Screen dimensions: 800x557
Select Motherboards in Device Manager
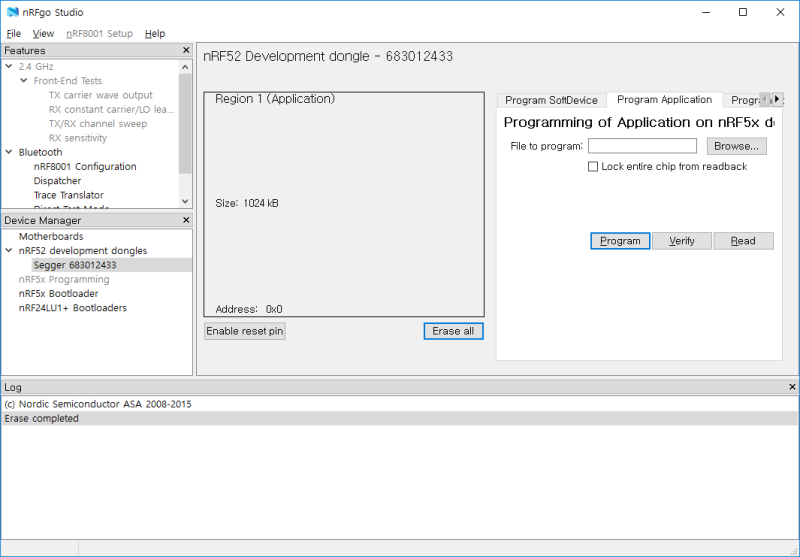point(51,236)
